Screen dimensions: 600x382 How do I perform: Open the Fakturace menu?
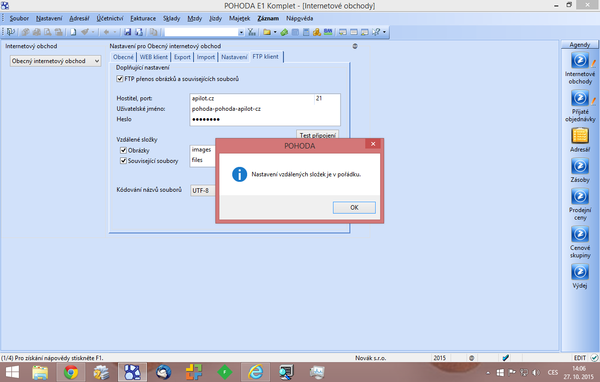coord(143,18)
